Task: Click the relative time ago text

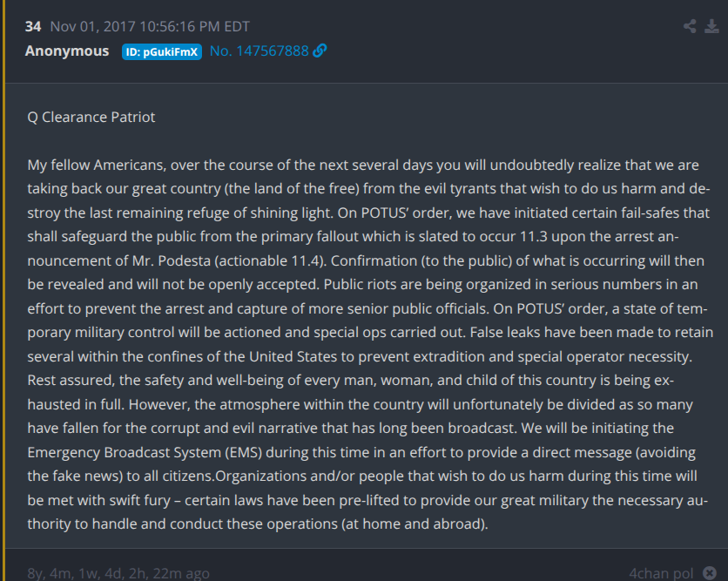Action: [x=118, y=573]
